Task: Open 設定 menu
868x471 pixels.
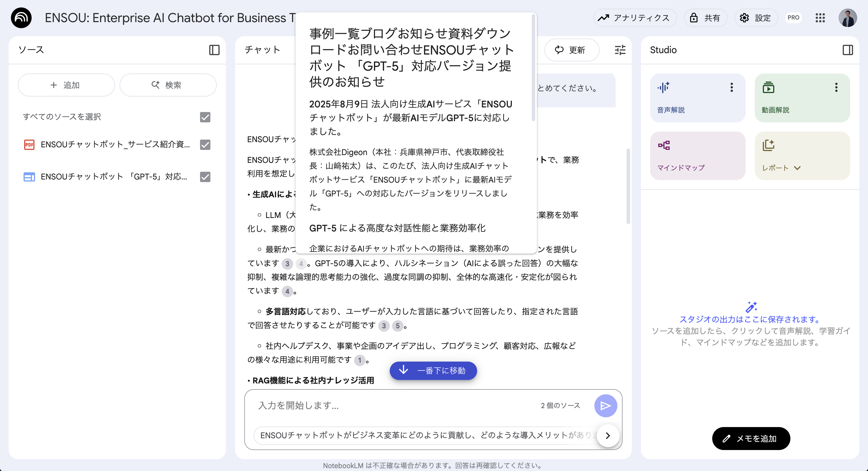Action: pyautogui.click(x=756, y=18)
